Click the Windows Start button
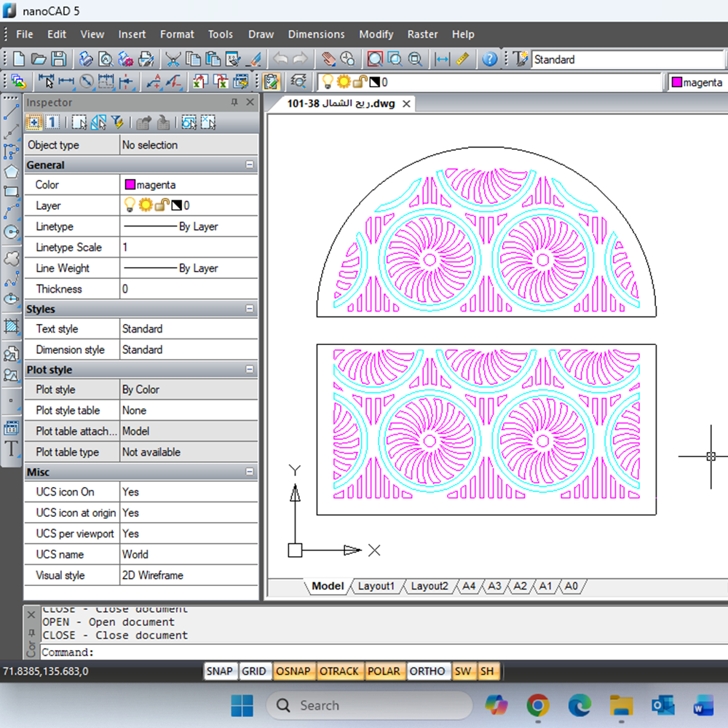Image resolution: width=728 pixels, height=728 pixels. [x=242, y=705]
